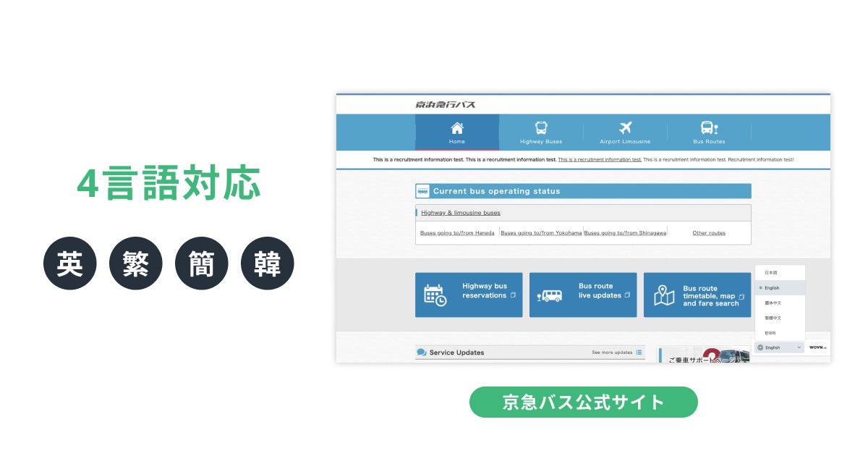Viewport: 868px width, 456px height.
Task: Click the underlined recruitment information test link
Action: click(600, 159)
